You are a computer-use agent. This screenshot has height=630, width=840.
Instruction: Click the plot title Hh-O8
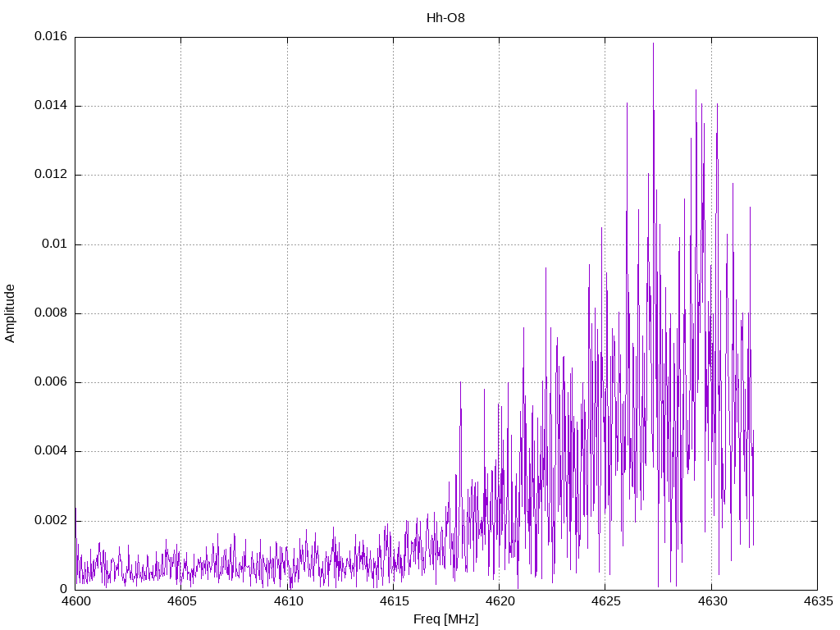tap(445, 17)
